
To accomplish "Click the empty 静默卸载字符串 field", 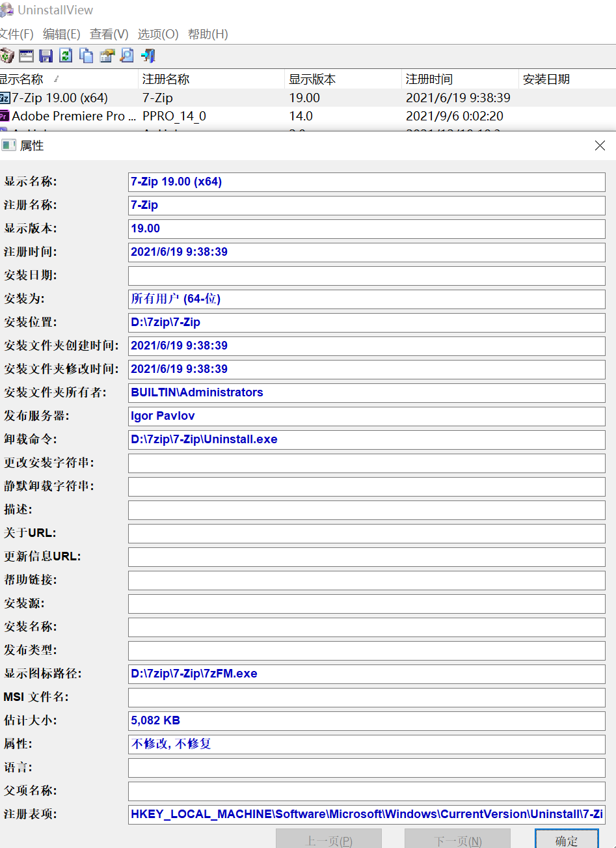I will (367, 486).
